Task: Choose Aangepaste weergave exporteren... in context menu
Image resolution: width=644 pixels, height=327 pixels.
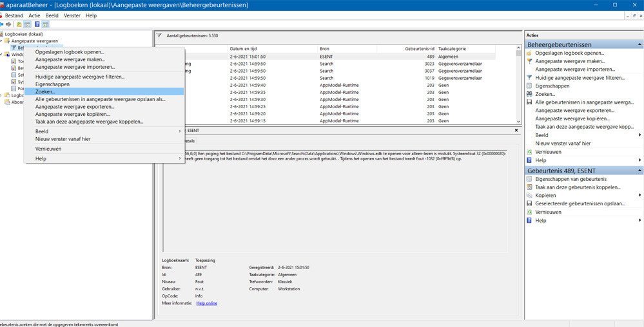Action: pos(104,107)
